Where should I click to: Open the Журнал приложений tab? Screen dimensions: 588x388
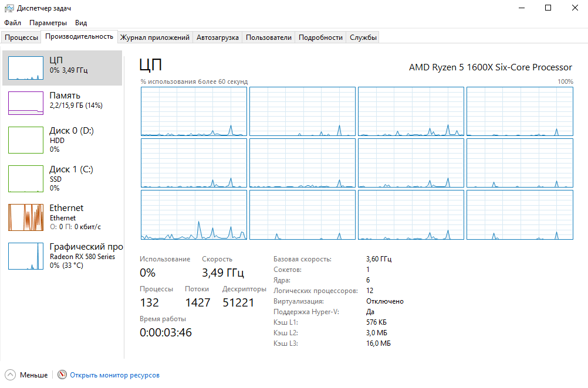click(x=155, y=38)
